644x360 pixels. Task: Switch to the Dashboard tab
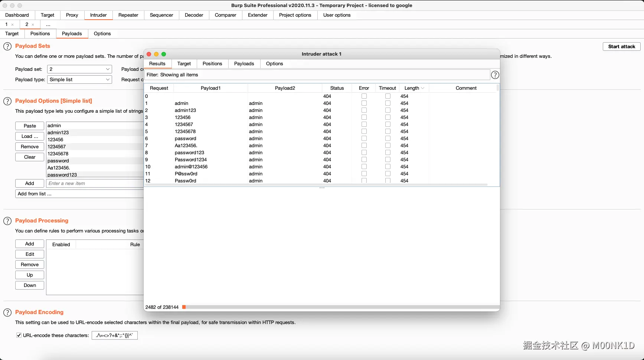[x=17, y=15]
